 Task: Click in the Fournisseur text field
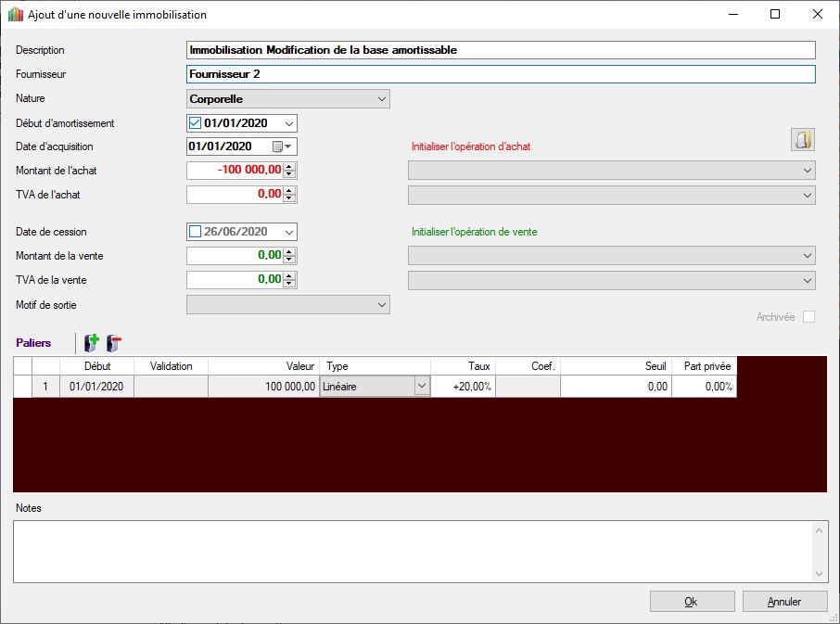point(501,74)
